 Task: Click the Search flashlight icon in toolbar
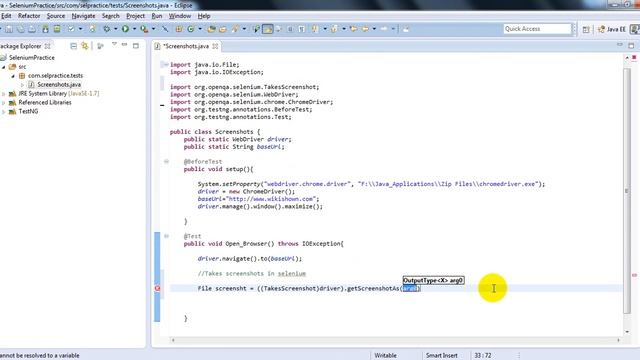[x=235, y=29]
